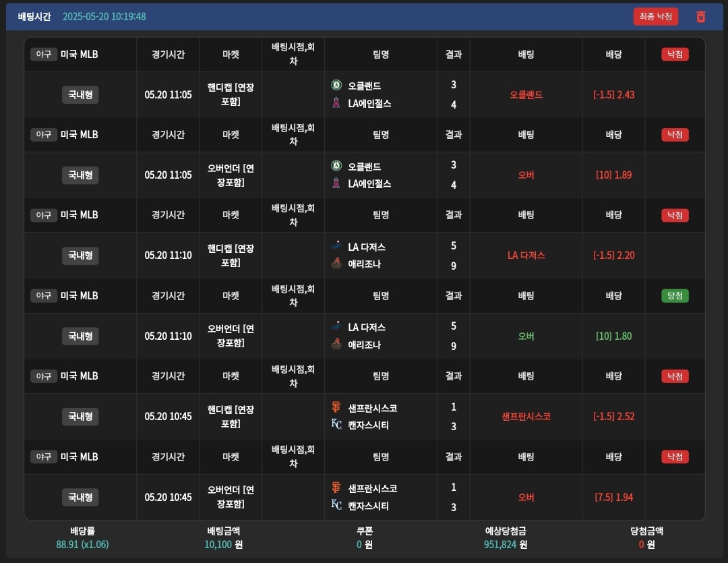Select the green 오버 bet pick
Viewport: 728px width, 563px height.
click(x=526, y=336)
